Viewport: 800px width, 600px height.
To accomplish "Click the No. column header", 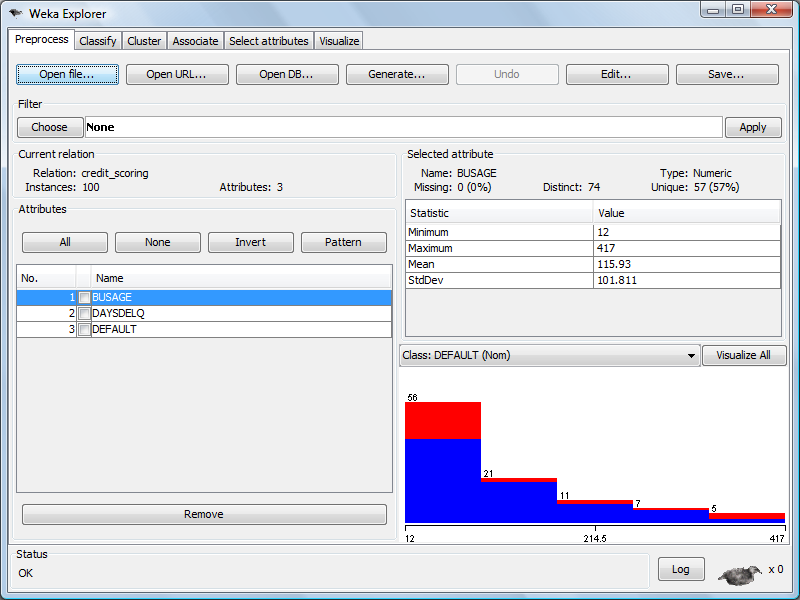I will (46, 278).
